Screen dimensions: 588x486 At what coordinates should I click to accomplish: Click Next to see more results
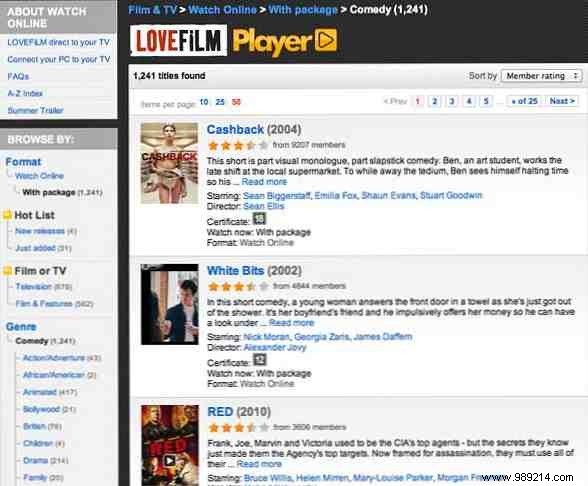[562, 101]
